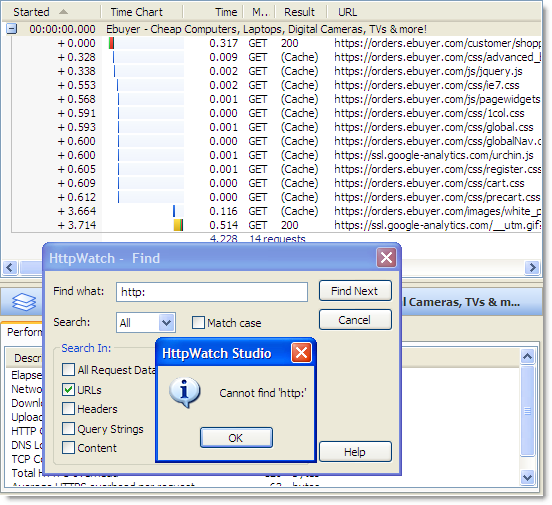
Task: Click the M.. method column header
Action: click(259, 12)
